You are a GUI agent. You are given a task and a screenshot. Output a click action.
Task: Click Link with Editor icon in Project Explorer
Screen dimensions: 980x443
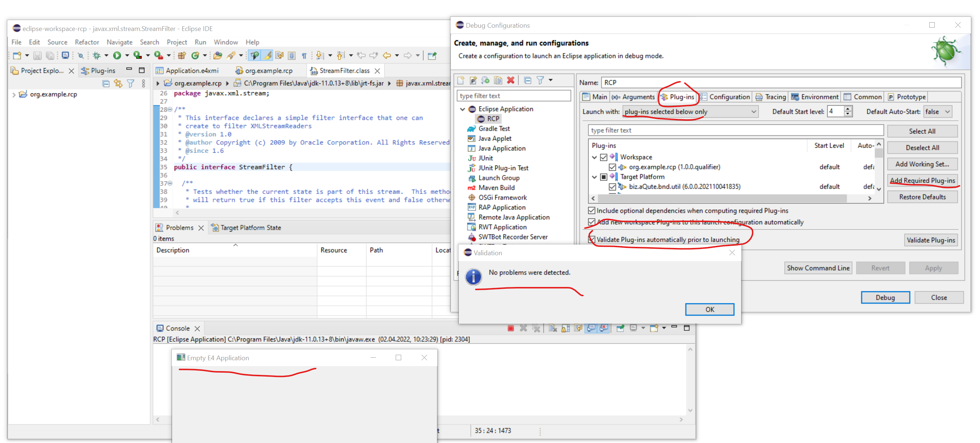[x=118, y=83]
